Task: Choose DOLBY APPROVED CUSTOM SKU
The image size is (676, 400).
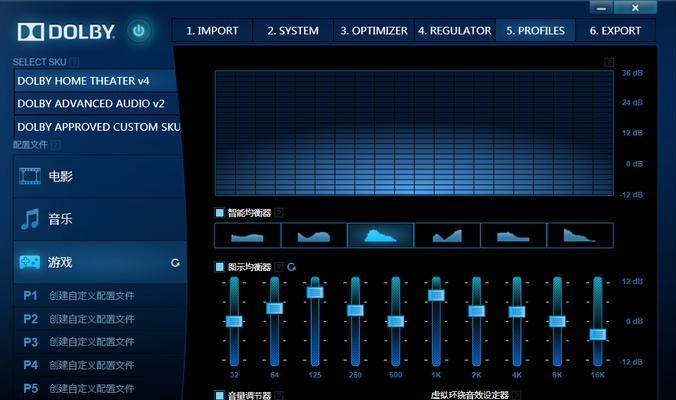Action: (x=97, y=127)
